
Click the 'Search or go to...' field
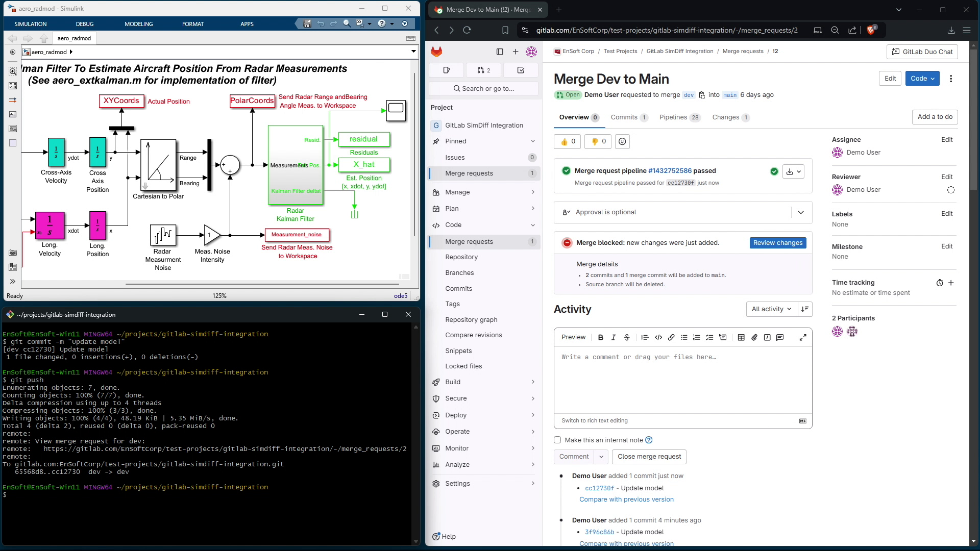point(483,88)
